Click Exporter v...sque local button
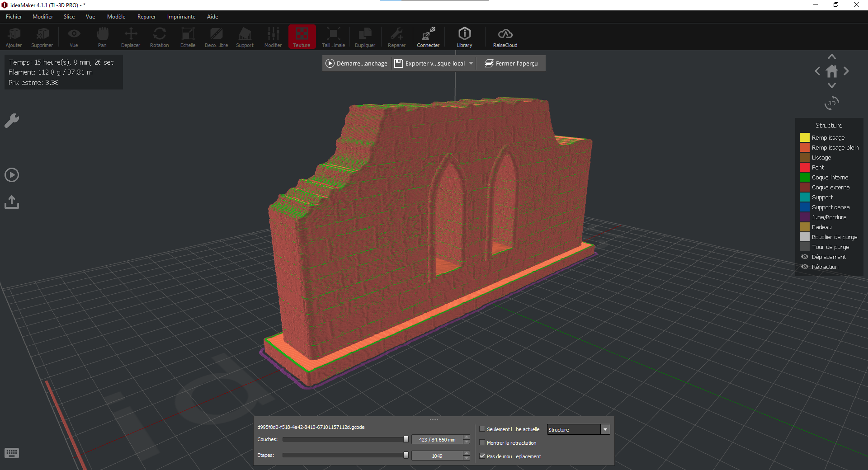Image resolution: width=868 pixels, height=470 pixels. 429,63
